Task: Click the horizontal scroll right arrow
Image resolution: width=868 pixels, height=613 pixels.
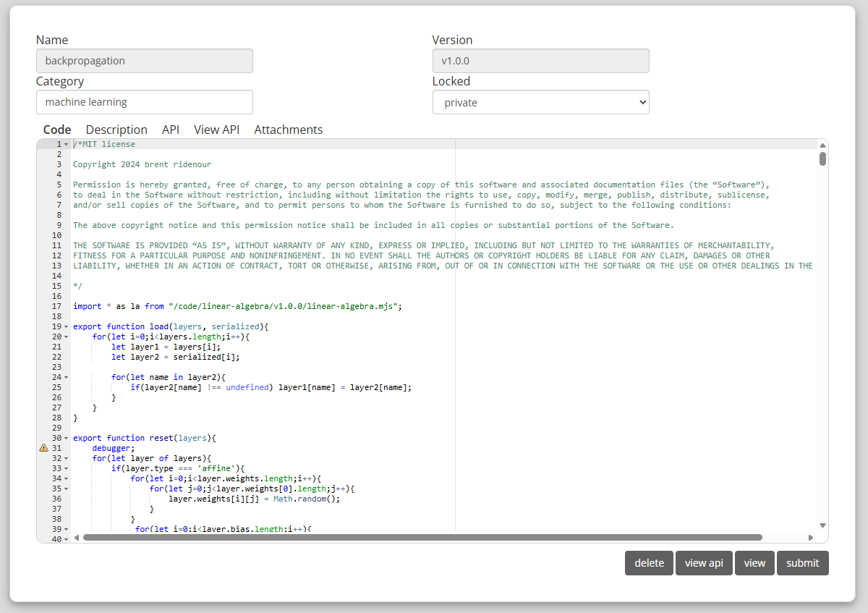Action: (811, 538)
